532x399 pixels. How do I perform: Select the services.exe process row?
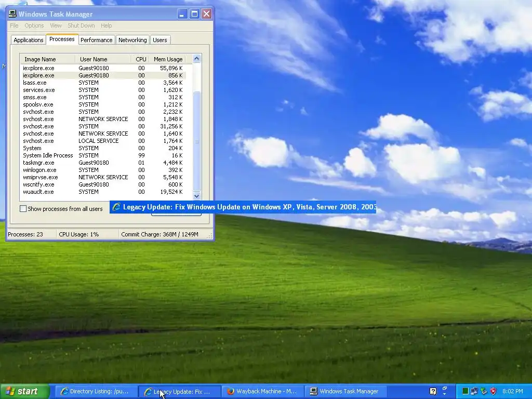click(103, 90)
